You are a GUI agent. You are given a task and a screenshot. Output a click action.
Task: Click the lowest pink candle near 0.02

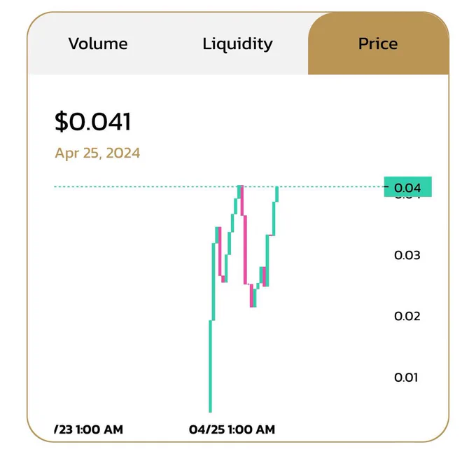point(252,296)
